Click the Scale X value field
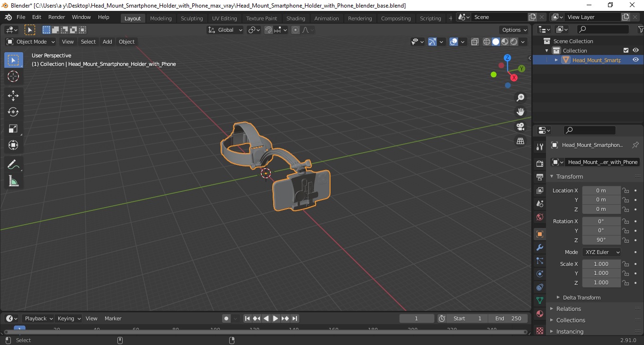The height and width of the screenshot is (345, 644). click(x=601, y=264)
